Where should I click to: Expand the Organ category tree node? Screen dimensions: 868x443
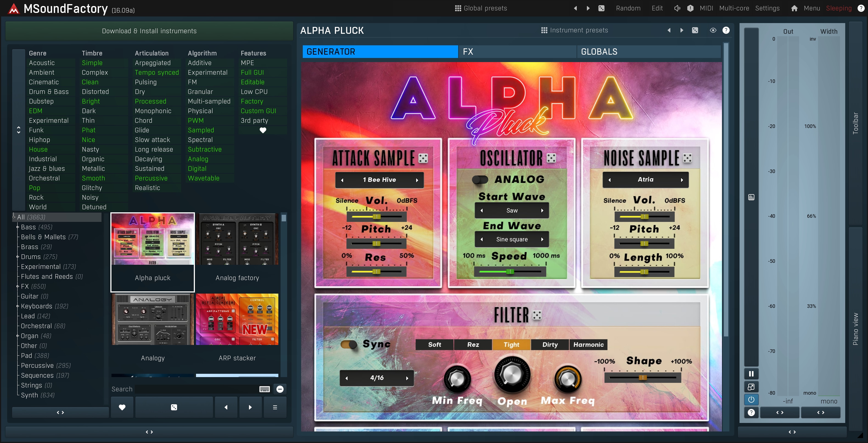pyautogui.click(x=18, y=336)
